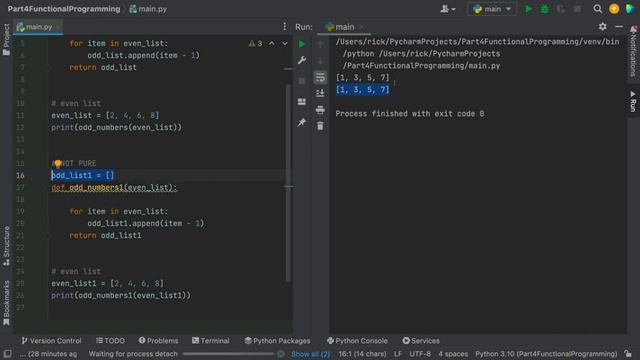
Task: Restore layout in Run panel
Action: pyautogui.click(x=302, y=102)
